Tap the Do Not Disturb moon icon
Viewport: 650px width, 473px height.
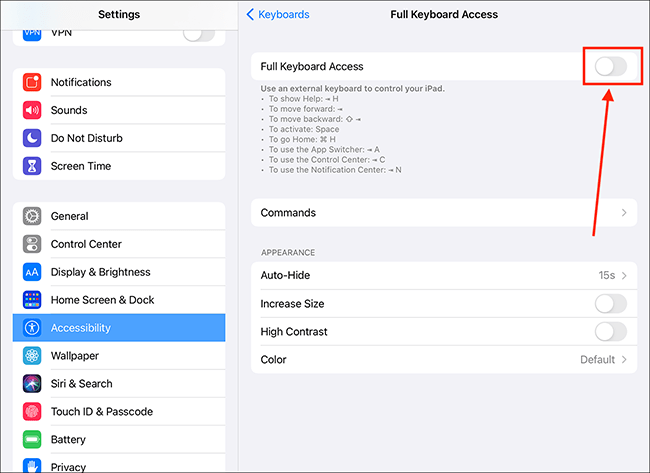point(32,138)
